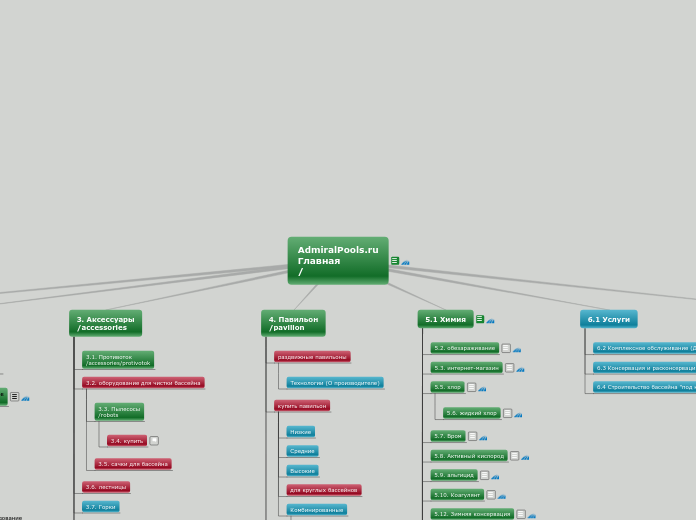
Task: Select the root node AdmiralPools.ru Главная
Action: tap(338, 261)
